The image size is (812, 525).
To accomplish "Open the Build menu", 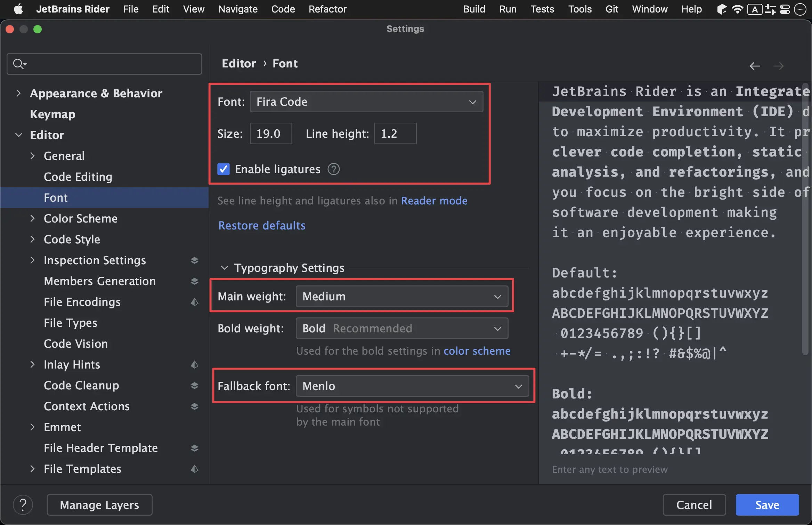I will point(474,9).
